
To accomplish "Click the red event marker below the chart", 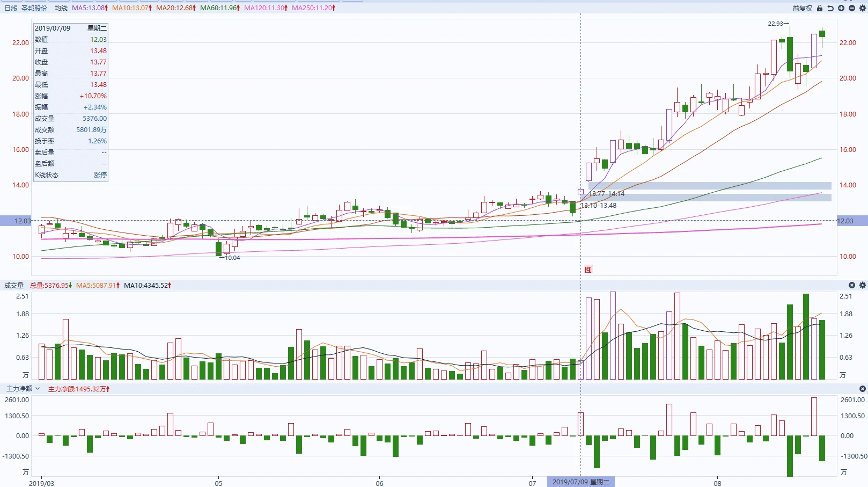I will (x=588, y=270).
